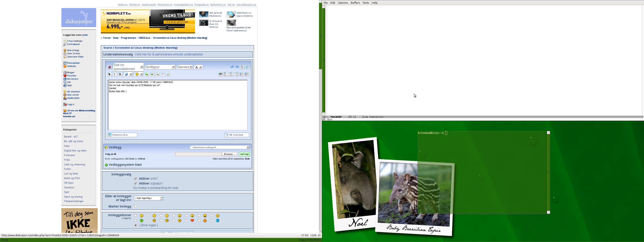Select the red heart post icon radio
The width and height of the screenshot is (644, 242).
pos(186,220)
